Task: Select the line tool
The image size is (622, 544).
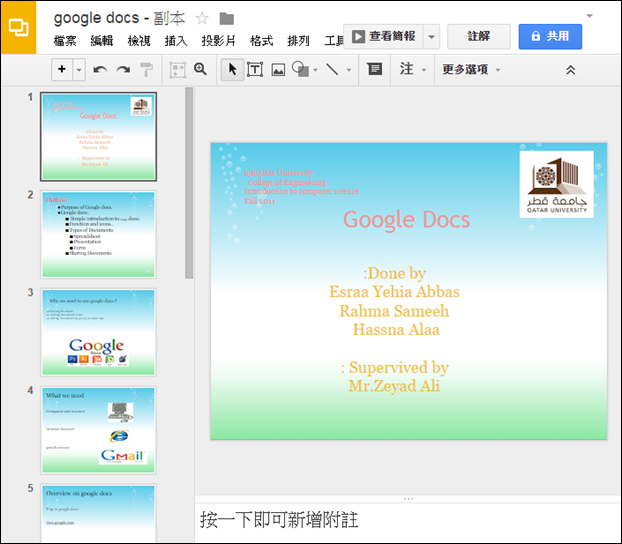Action: [332, 69]
